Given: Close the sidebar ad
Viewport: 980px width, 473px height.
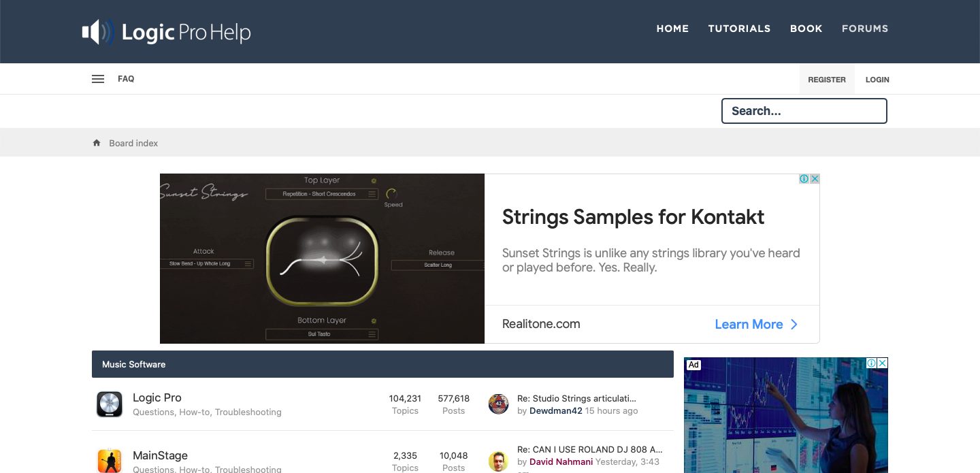Looking at the screenshot, I should (882, 363).
